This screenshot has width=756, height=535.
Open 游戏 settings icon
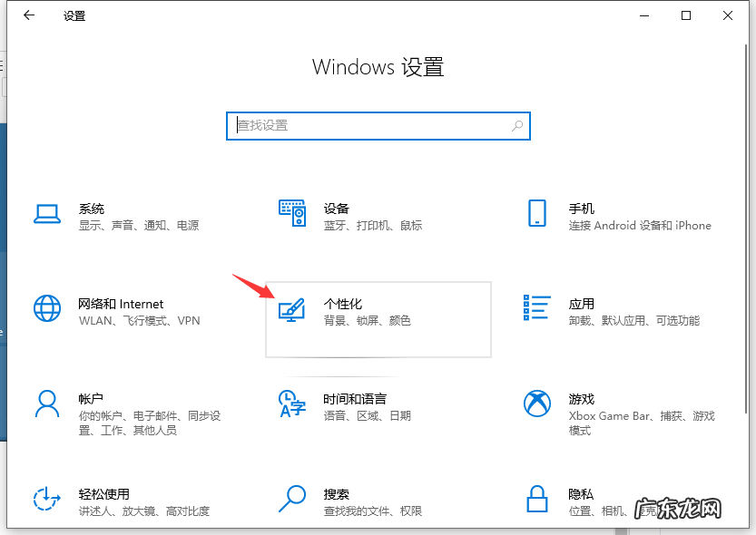point(536,404)
